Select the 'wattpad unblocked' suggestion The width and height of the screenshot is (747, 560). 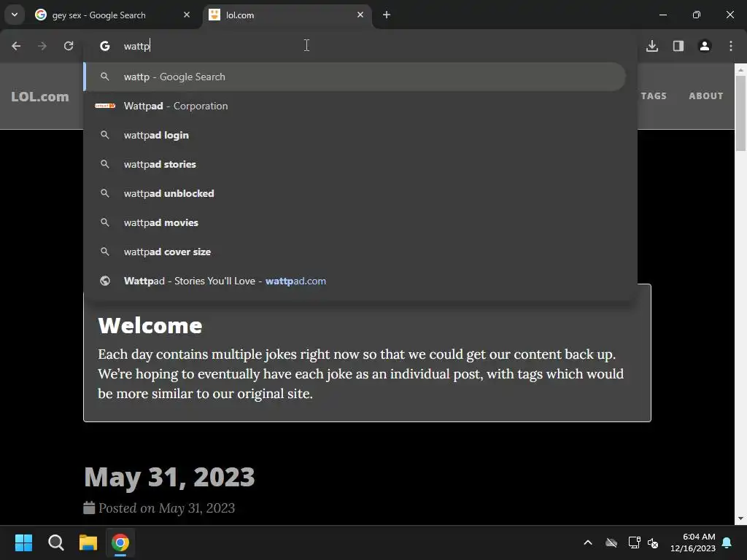355,193
